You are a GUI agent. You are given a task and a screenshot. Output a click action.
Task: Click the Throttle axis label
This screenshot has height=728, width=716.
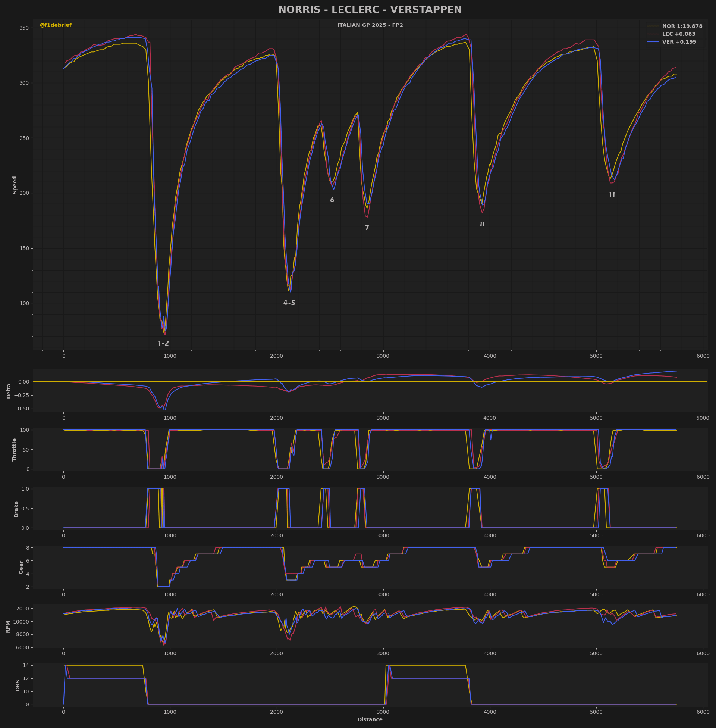pos(15,450)
